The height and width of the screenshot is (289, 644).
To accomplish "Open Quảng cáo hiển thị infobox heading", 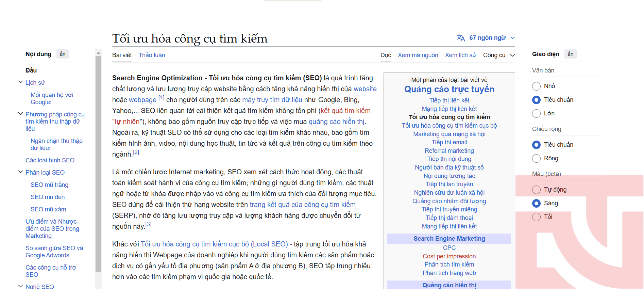I will point(449,285).
